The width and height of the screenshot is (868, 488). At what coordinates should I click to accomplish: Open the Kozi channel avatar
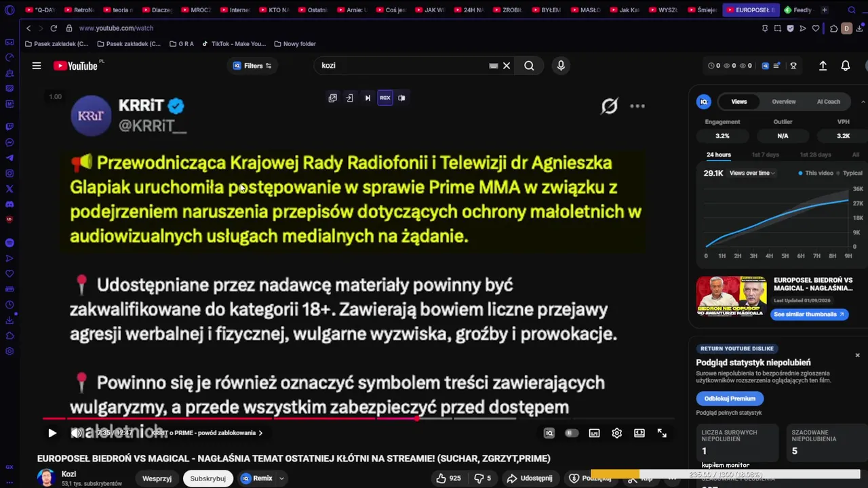(x=46, y=478)
